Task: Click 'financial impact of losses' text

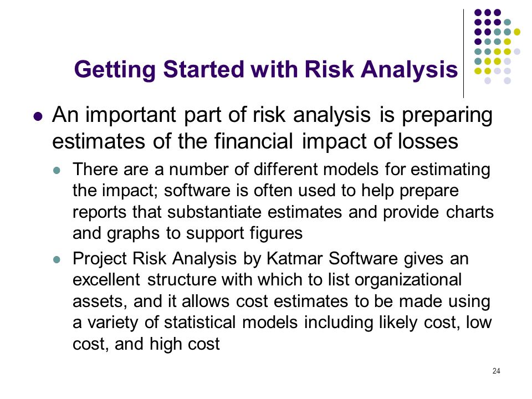Action: pos(336,141)
